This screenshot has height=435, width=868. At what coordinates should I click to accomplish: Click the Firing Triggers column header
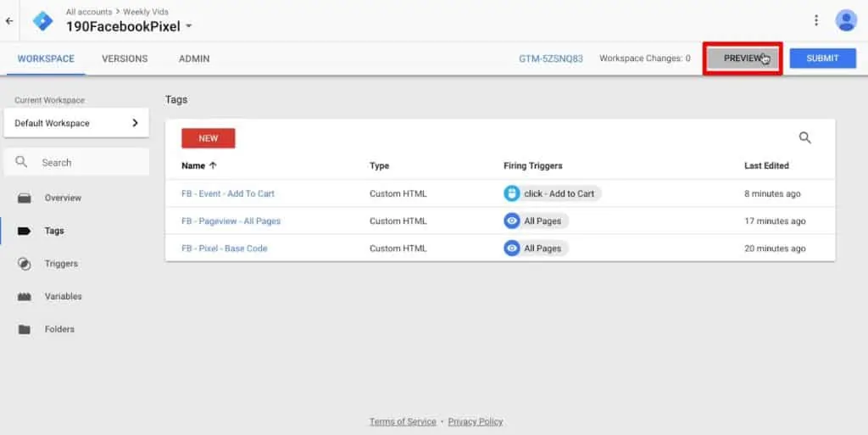[533, 165]
